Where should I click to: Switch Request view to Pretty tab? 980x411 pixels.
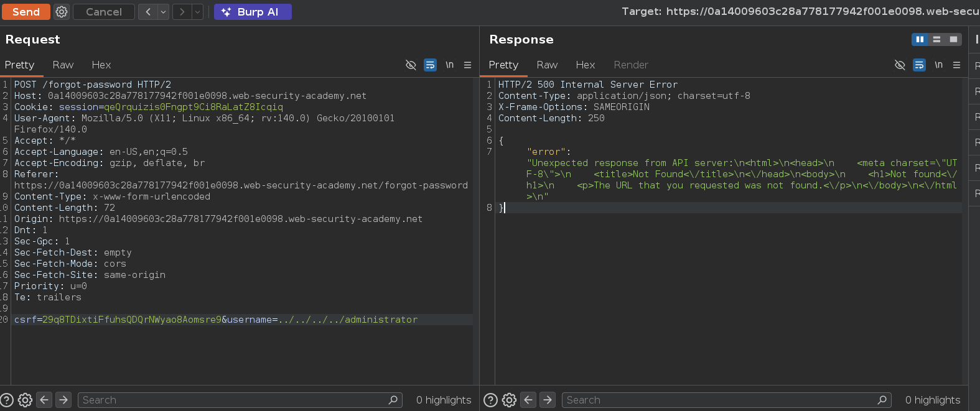coord(19,65)
